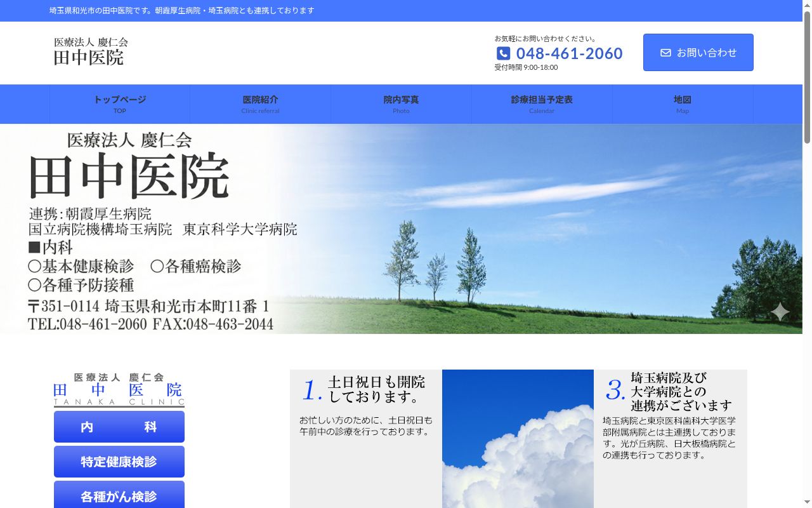812x508 pixels.
Task: Click the envelope icon in お問い合わせ button
Action: [x=665, y=53]
